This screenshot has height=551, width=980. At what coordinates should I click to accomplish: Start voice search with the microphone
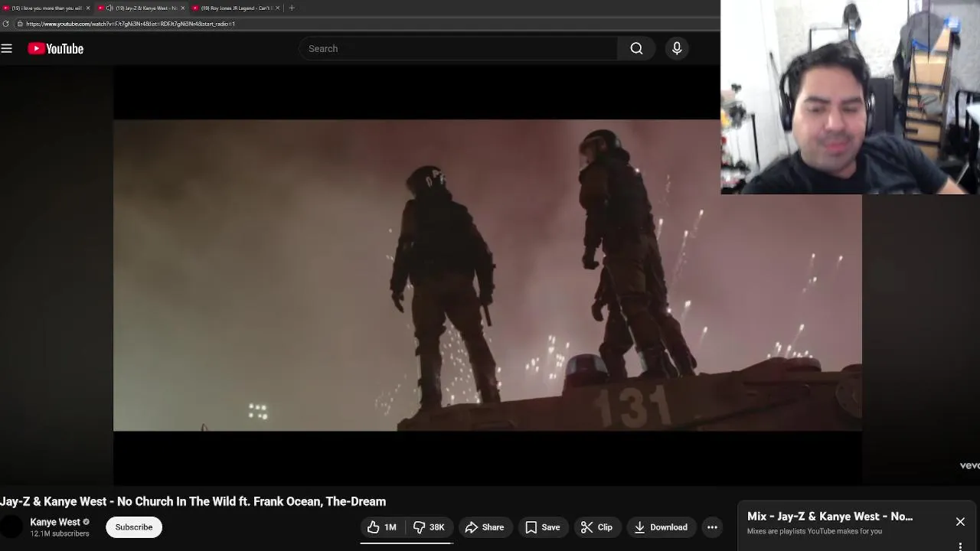[x=677, y=49]
